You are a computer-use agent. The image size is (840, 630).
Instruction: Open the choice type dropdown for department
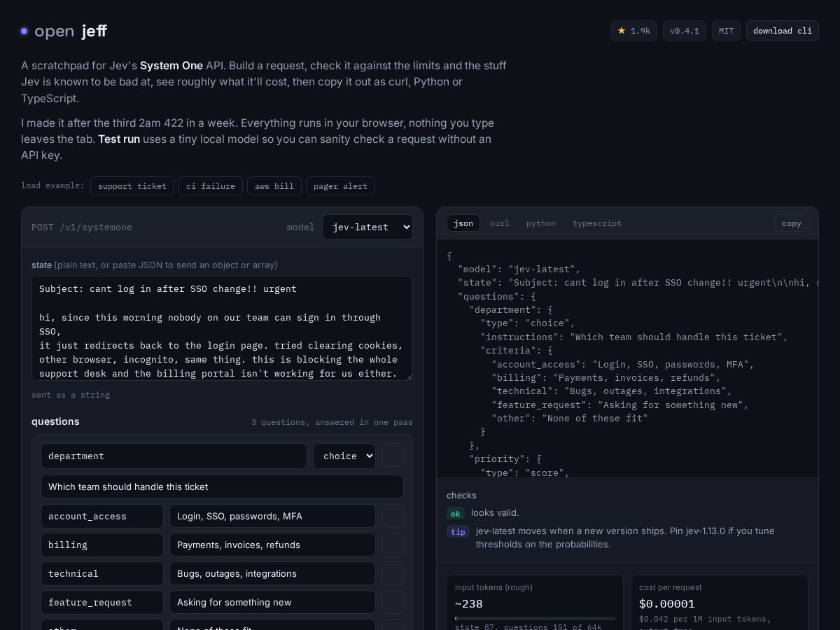tap(344, 456)
